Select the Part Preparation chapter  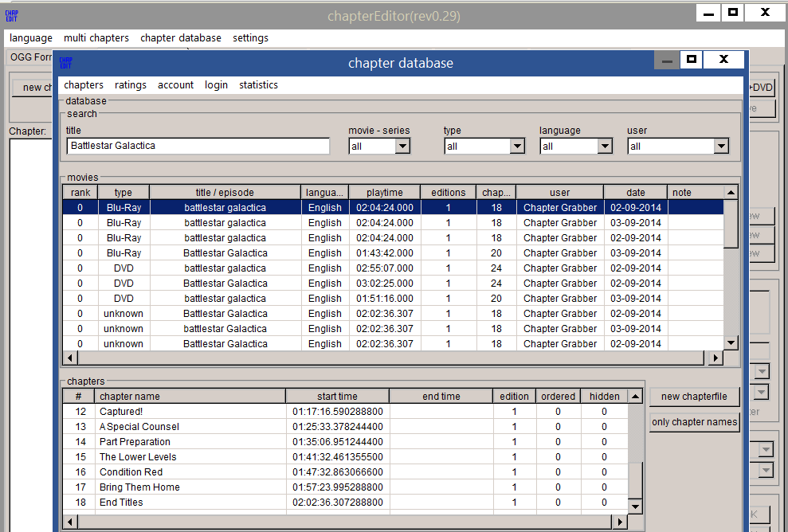tap(345, 441)
